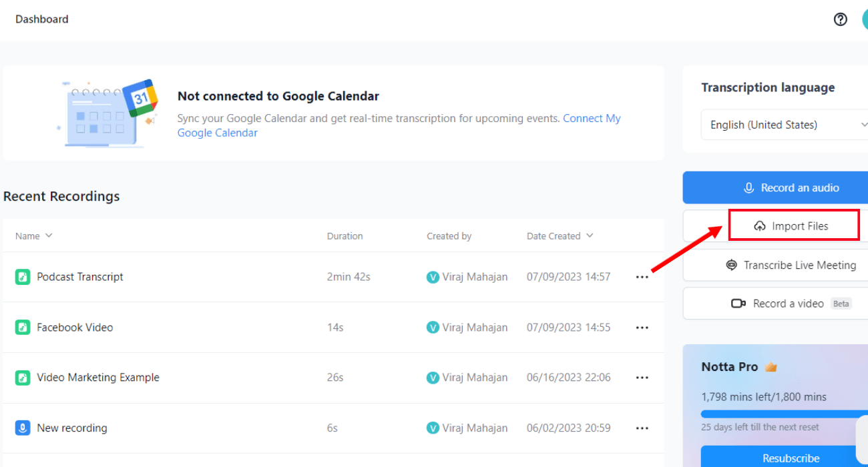Sort recordings by Name column

(x=33, y=236)
